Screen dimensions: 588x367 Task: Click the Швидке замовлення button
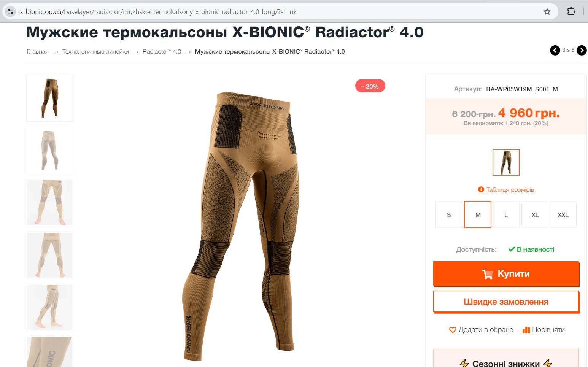[506, 302]
